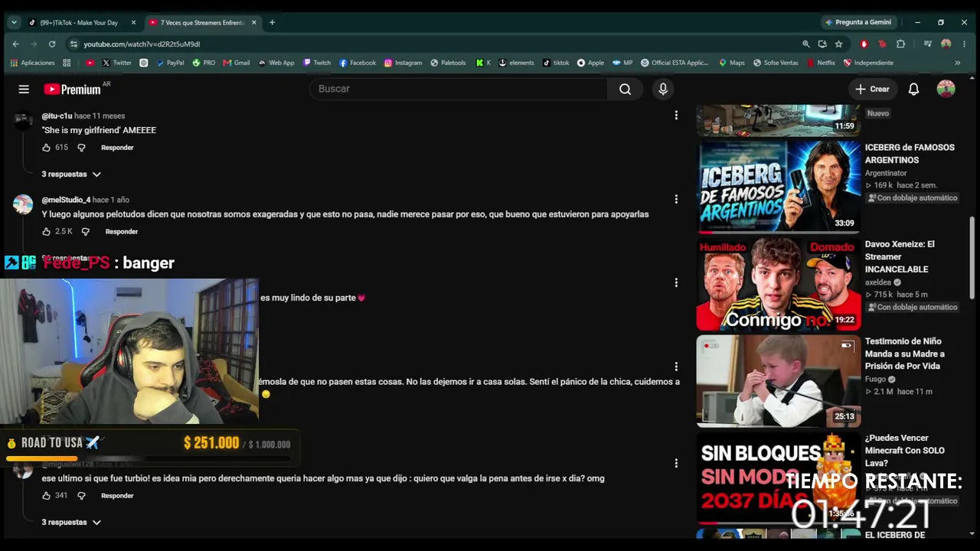
Task: Open the tab search dropdown in Chrome
Action: tap(14, 22)
